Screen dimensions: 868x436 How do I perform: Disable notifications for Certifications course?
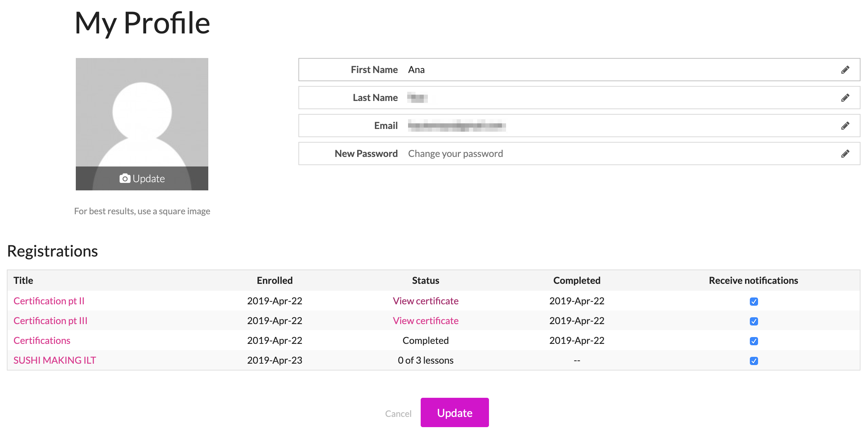point(754,341)
